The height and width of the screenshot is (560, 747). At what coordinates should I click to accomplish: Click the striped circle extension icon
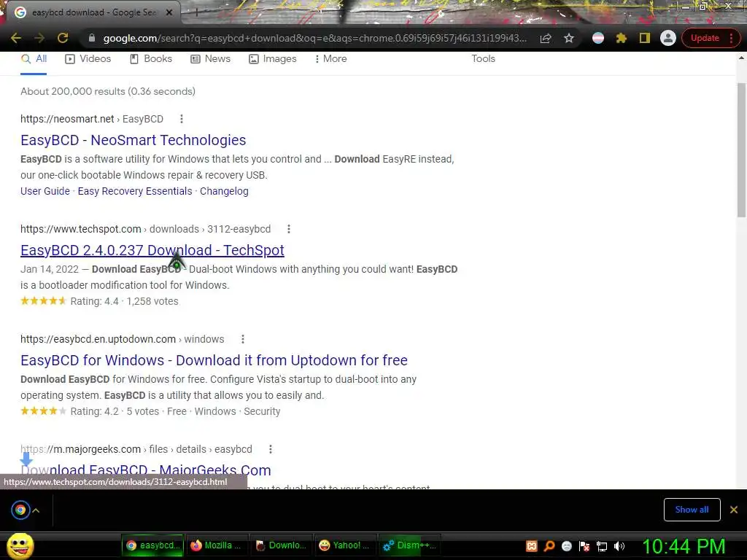click(x=598, y=38)
